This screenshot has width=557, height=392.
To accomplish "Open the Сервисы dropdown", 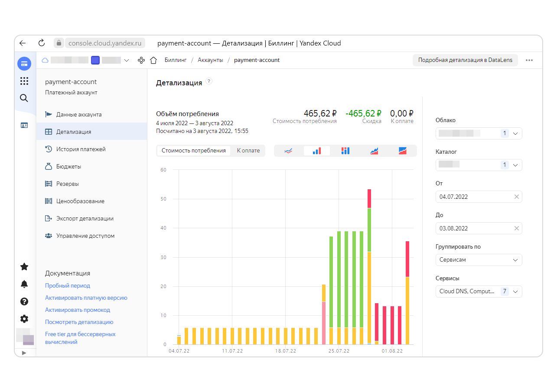I will click(x=479, y=292).
